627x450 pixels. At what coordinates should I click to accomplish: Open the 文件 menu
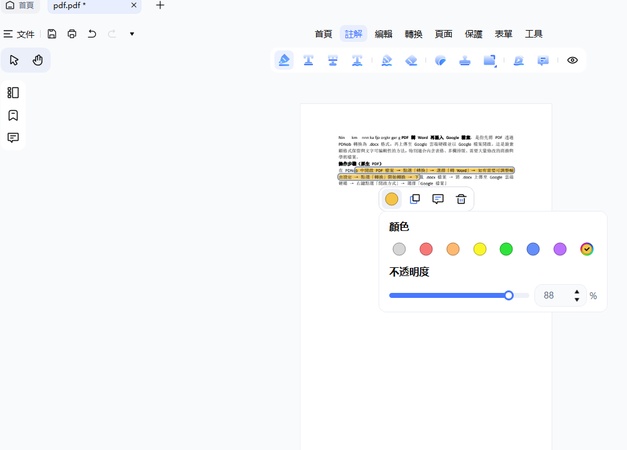click(x=19, y=34)
